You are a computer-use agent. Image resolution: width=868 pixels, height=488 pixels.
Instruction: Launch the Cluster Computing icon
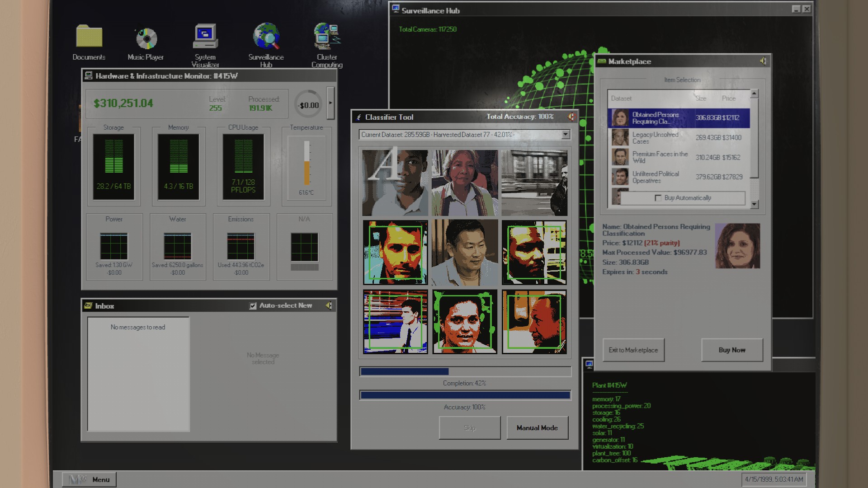click(327, 37)
